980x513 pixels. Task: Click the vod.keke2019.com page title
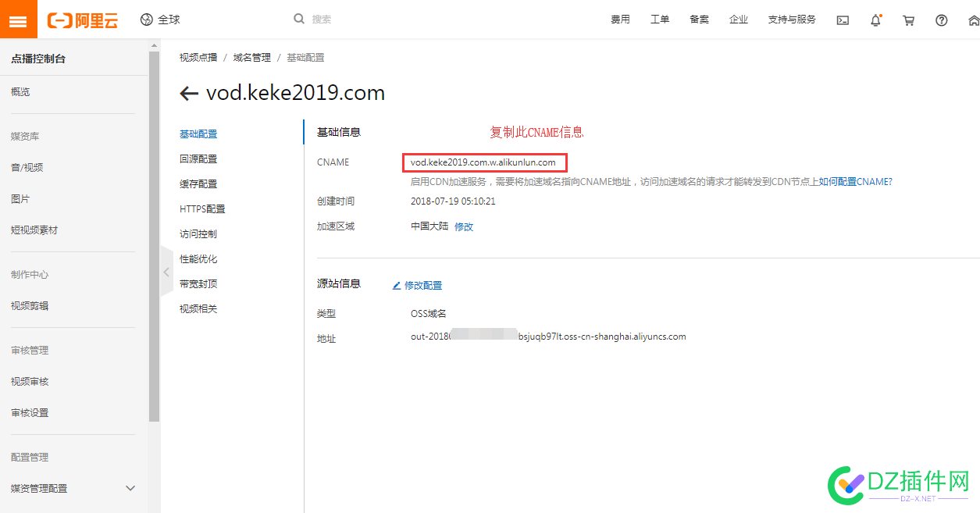click(x=295, y=94)
